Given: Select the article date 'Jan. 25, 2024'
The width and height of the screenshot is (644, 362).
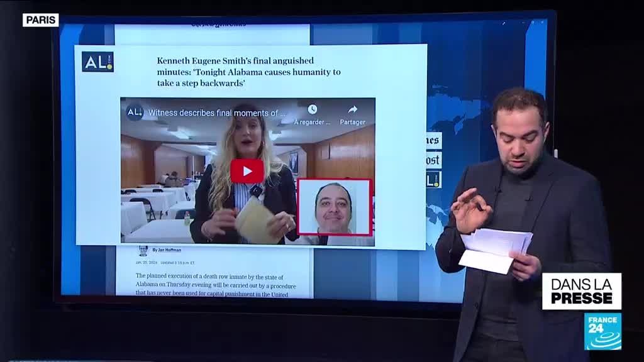Looking at the screenshot, I should [147, 262].
